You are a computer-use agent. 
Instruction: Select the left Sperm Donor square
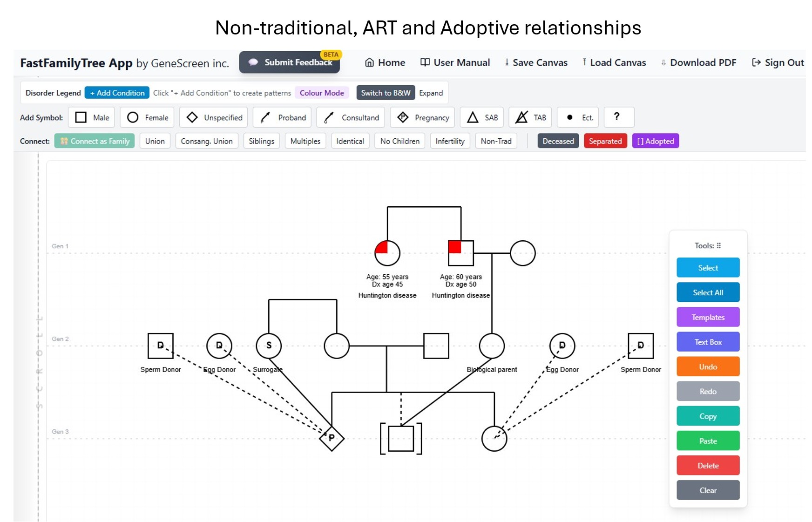pyautogui.click(x=161, y=346)
